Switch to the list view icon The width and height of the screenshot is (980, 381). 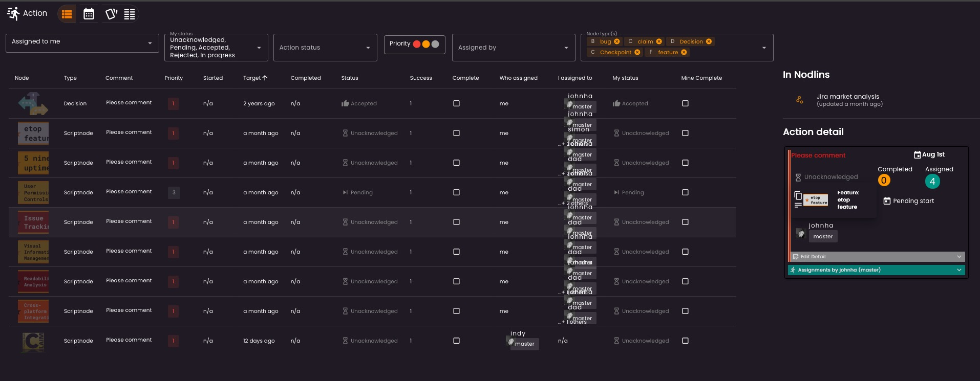(67, 14)
